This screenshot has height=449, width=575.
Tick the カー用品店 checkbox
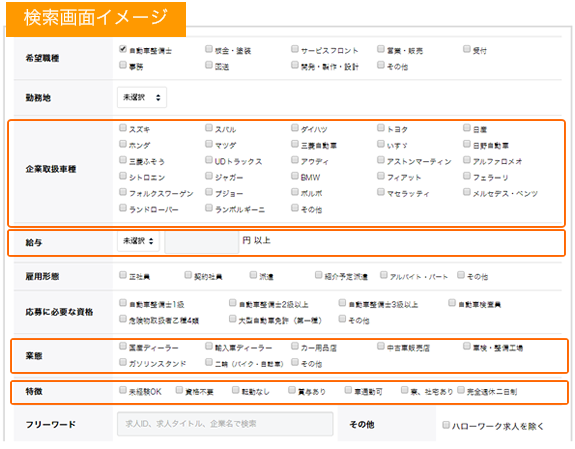pyautogui.click(x=295, y=347)
